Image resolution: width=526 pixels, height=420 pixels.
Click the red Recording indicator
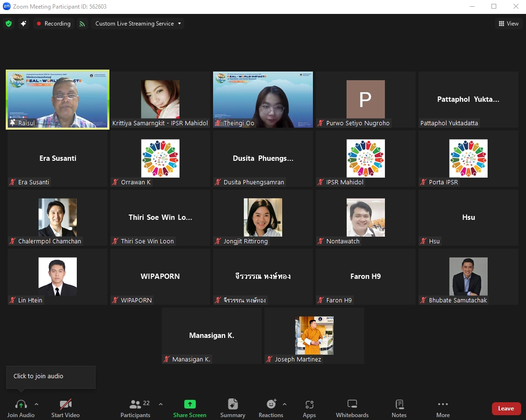54,24
